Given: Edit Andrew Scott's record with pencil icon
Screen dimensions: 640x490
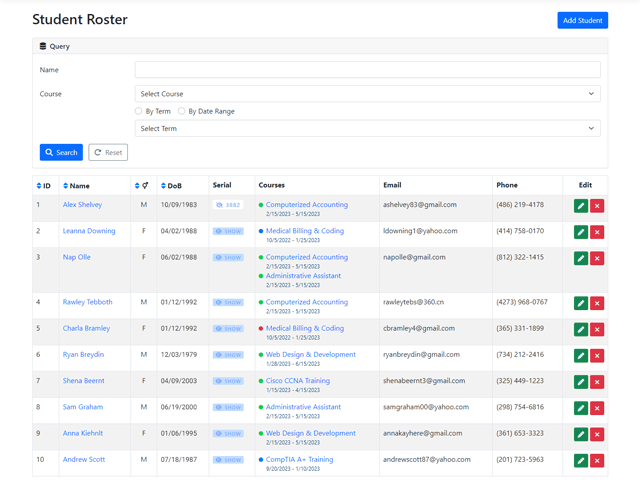Looking at the screenshot, I should (x=581, y=461).
